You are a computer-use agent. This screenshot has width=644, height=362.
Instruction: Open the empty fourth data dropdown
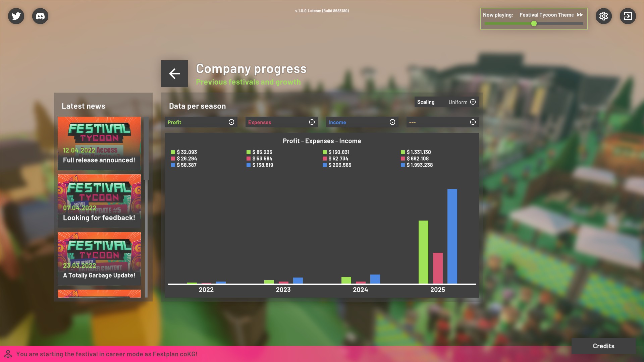pos(442,122)
